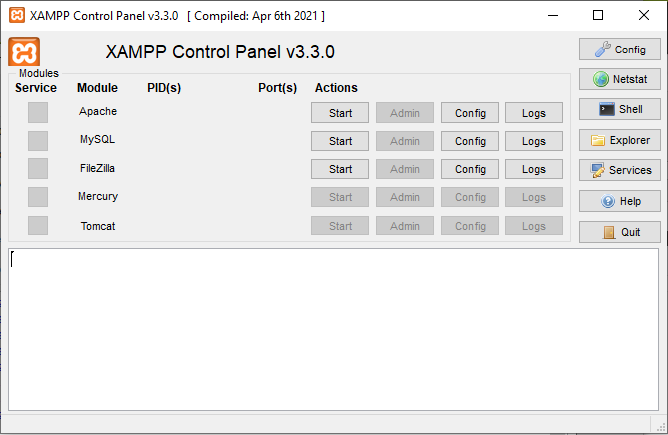Click the MySQL Admin button
Screen dimensions: 668x435
(x=405, y=141)
